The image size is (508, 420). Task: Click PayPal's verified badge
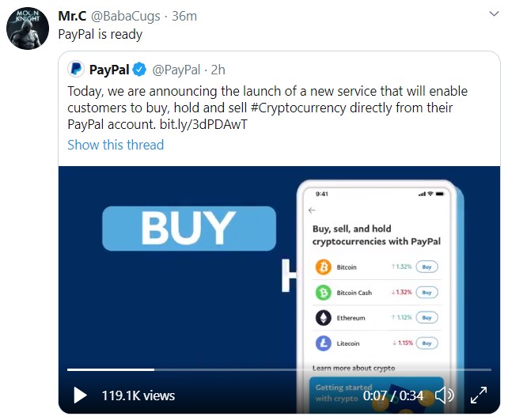(x=141, y=70)
